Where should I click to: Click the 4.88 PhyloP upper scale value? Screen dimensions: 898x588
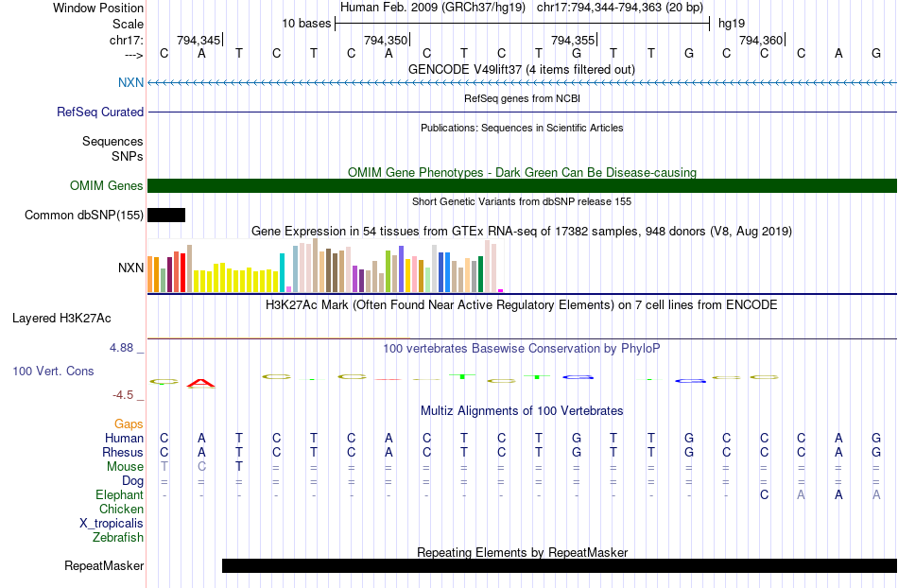click(x=121, y=348)
